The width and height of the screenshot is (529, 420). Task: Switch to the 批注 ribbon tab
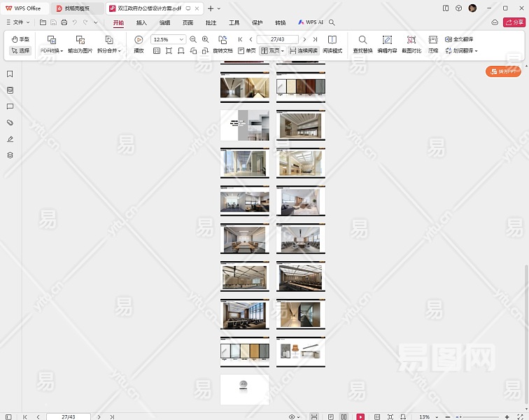[211, 22]
